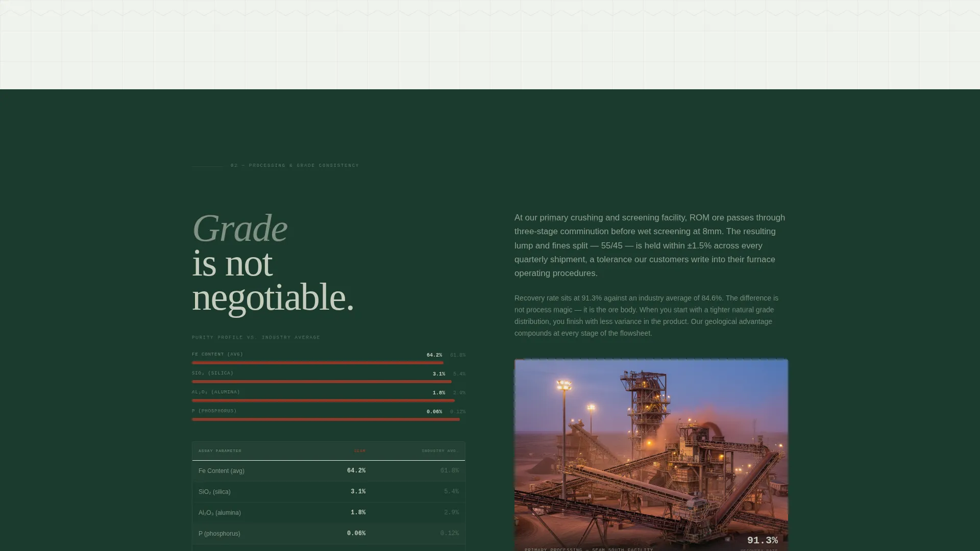Select the "Fe Content (avg)" table row label
Screen dimensions: 980x551
pos(222,471)
